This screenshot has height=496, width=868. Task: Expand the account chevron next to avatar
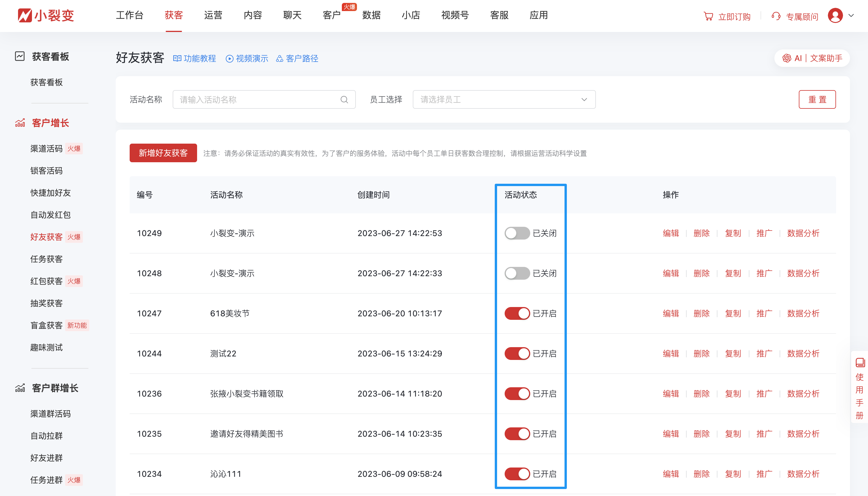tap(851, 15)
